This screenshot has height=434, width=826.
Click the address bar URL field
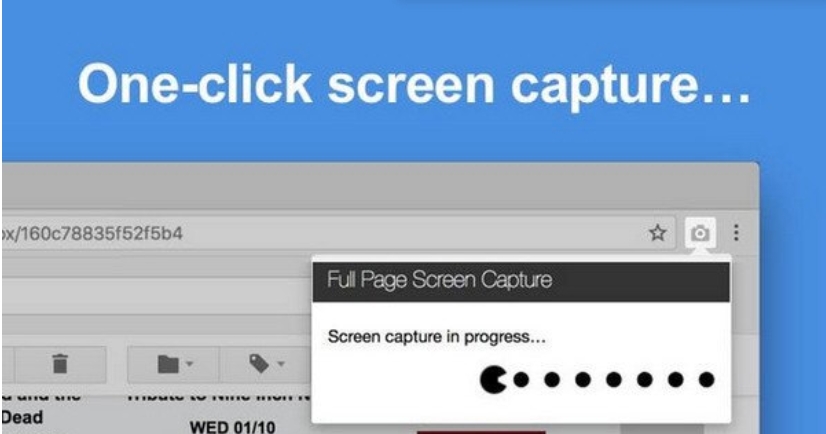[x=300, y=233]
